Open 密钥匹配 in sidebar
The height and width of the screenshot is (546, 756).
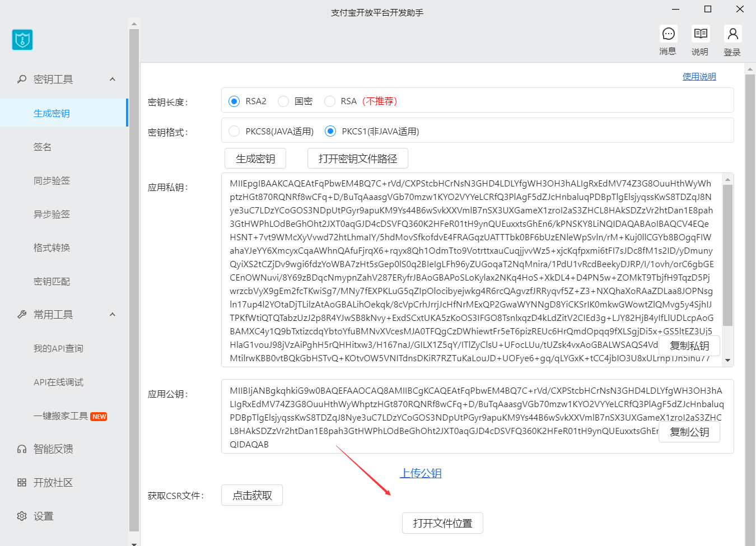[x=52, y=281]
